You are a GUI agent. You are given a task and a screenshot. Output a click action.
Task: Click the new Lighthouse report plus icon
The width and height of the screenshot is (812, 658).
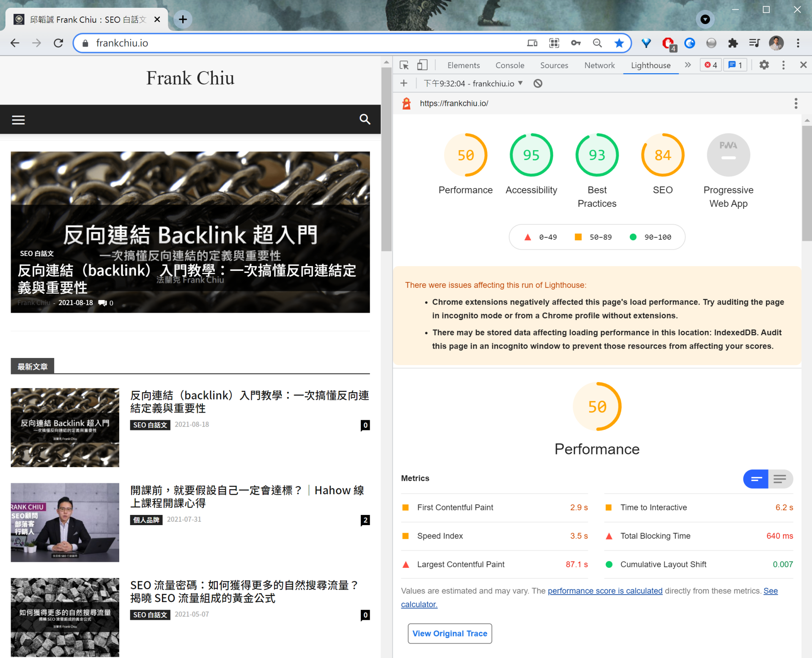click(x=404, y=83)
